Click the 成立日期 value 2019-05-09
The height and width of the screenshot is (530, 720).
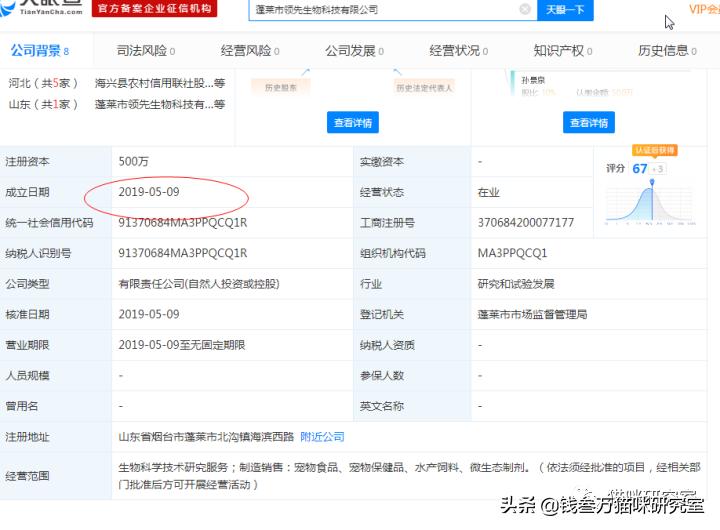149,192
